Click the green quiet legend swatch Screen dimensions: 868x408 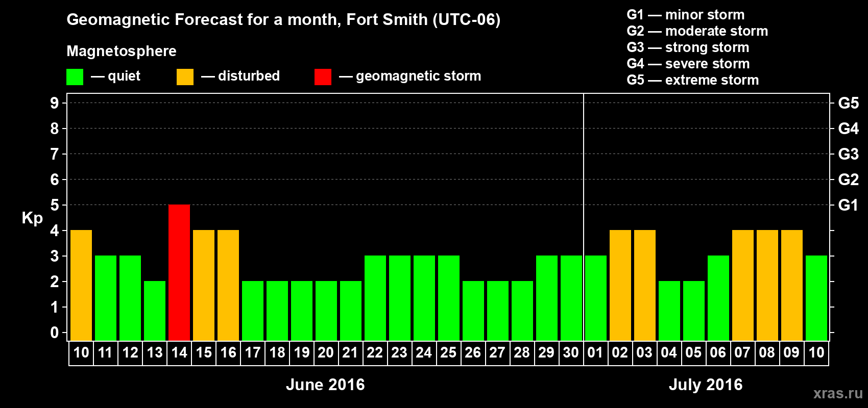click(75, 77)
